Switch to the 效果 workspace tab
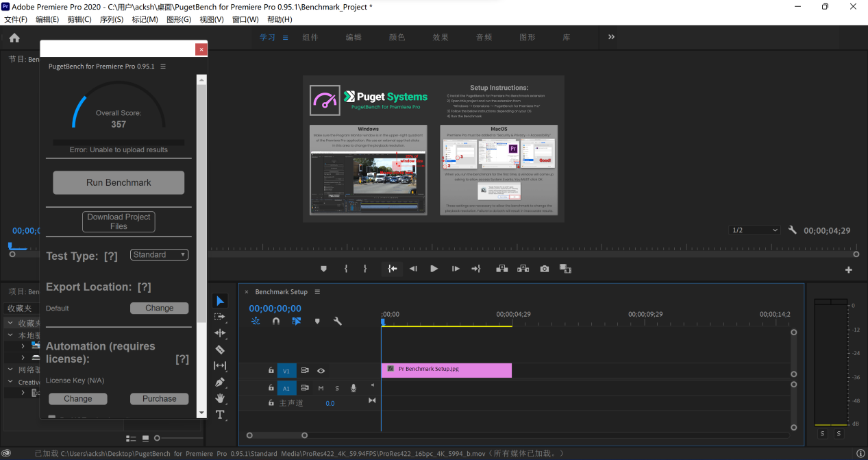868x460 pixels. coord(441,38)
